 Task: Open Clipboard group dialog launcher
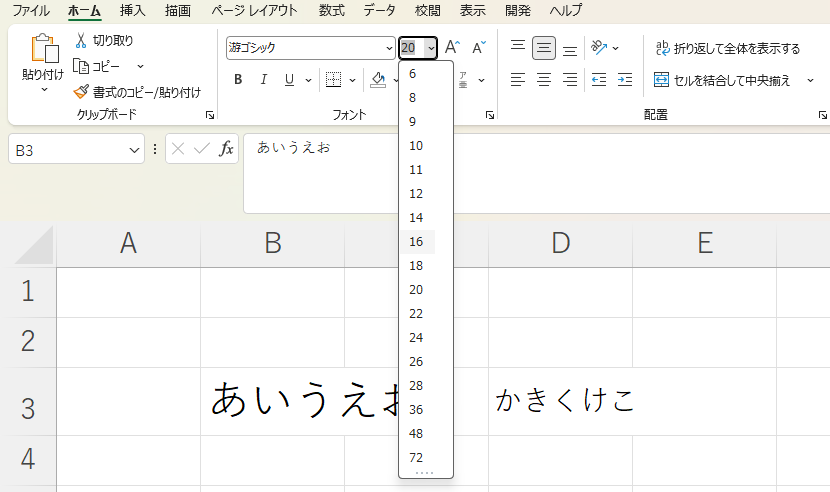210,115
